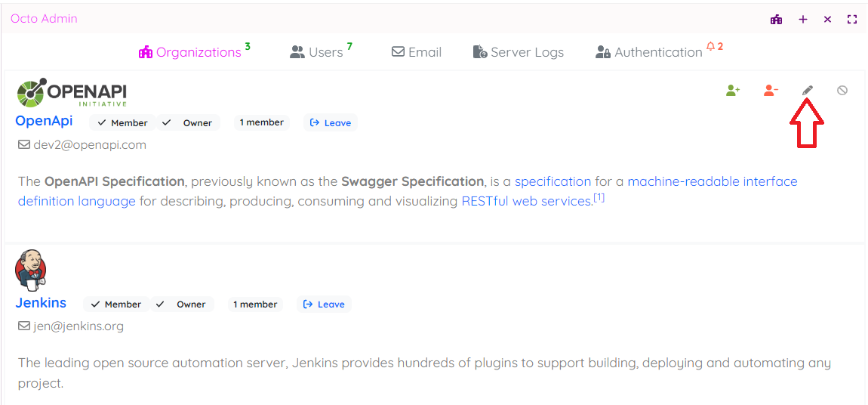Screen dimensions: 868x405
Task: Click the Jenkins organization name link
Action: [x=41, y=303]
